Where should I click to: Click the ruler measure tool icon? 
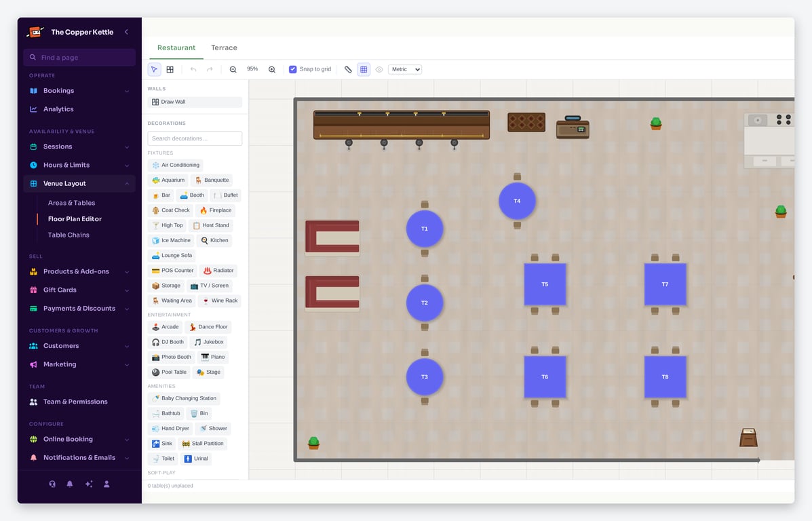[x=348, y=69]
